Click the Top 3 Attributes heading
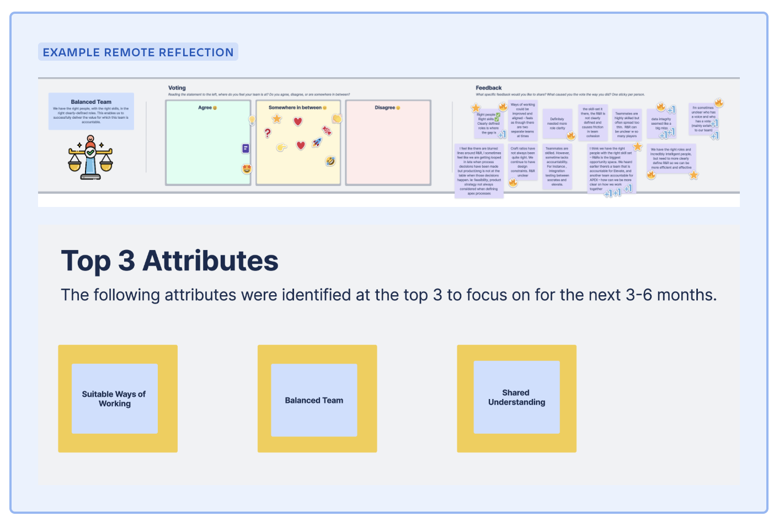 pos(169,260)
